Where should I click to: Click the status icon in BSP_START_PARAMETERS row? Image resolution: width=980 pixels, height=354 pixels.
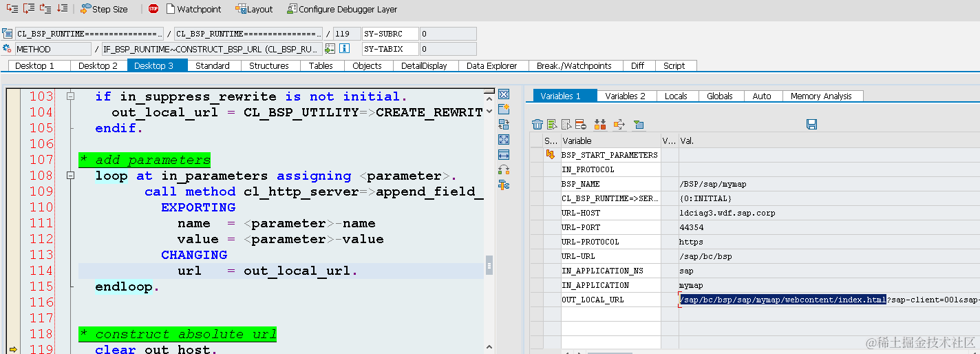(x=550, y=154)
